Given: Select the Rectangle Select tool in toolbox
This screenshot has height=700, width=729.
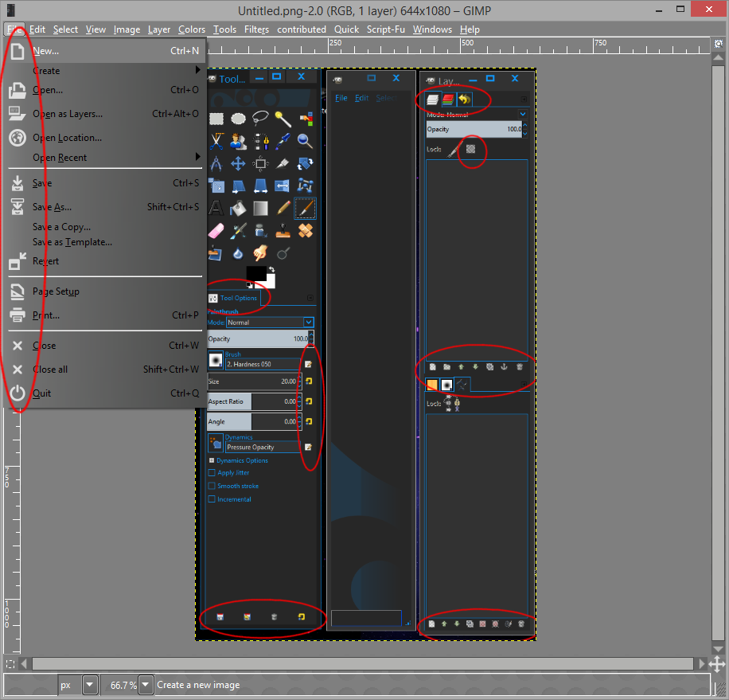Looking at the screenshot, I should [216, 119].
